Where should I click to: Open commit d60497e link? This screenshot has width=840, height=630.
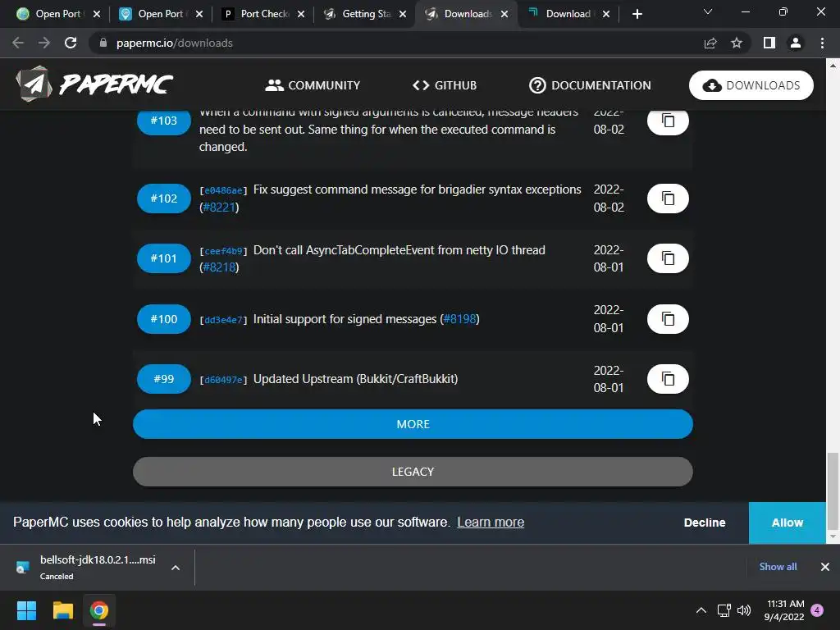pyautogui.click(x=223, y=380)
